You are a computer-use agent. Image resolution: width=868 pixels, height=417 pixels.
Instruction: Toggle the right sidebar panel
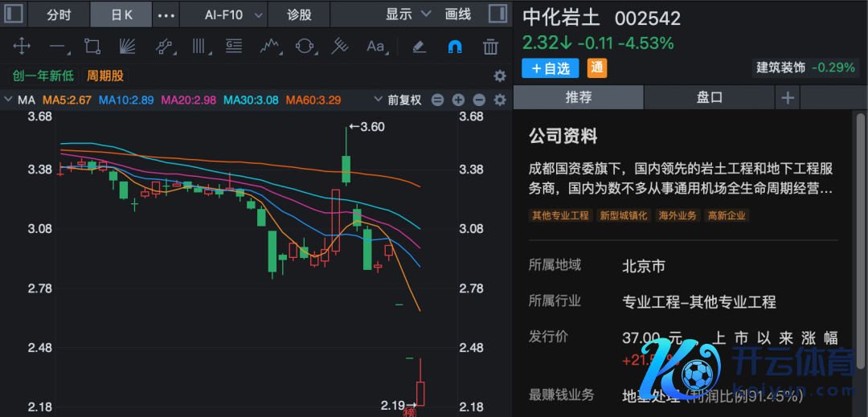pos(498,14)
